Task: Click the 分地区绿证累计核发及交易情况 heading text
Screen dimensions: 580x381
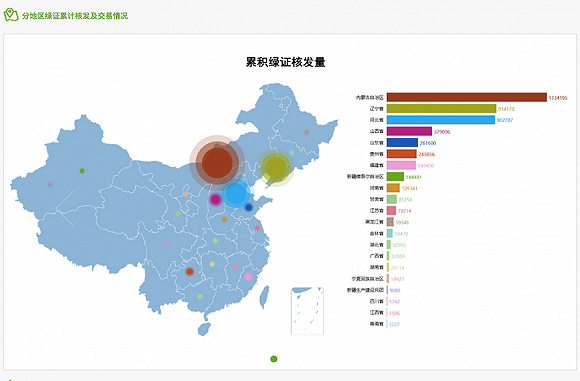Action: tap(75, 16)
